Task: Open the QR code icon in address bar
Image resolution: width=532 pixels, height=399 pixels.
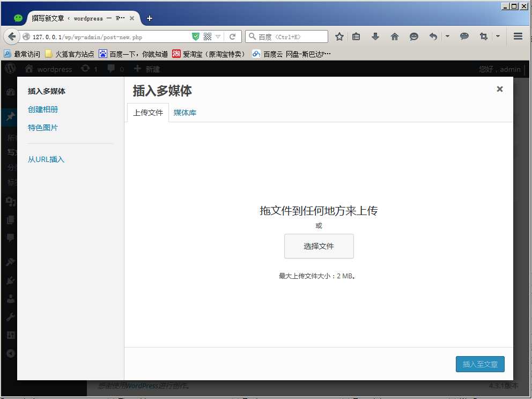Action: coord(208,36)
